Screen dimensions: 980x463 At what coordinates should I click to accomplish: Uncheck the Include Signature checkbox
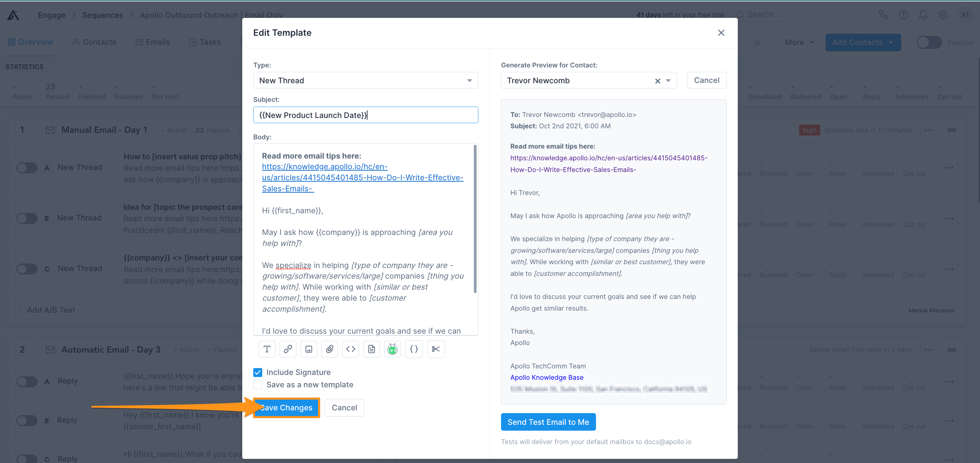point(257,372)
